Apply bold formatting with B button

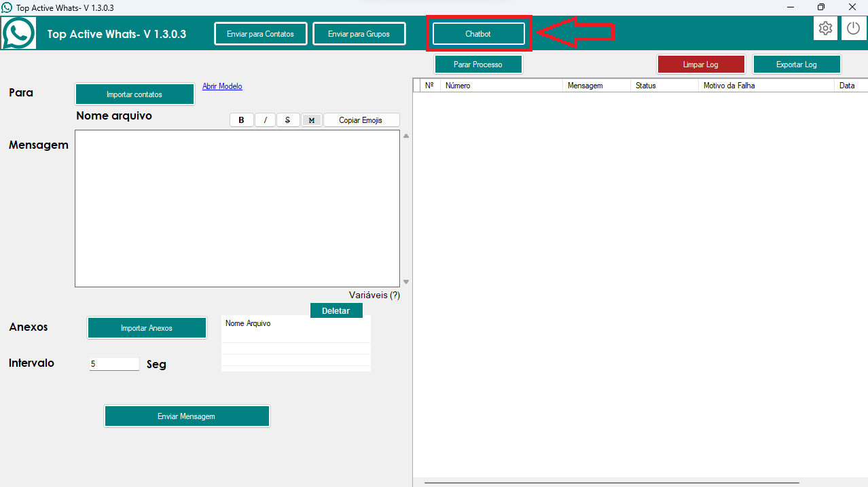coord(241,120)
